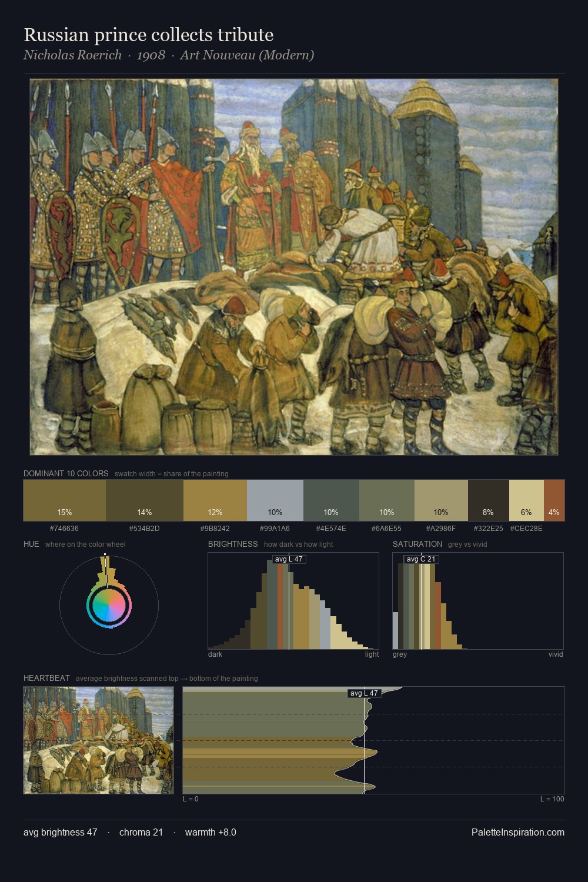Click the main Roerich painting image
This screenshot has width=588, height=882.
294,267
